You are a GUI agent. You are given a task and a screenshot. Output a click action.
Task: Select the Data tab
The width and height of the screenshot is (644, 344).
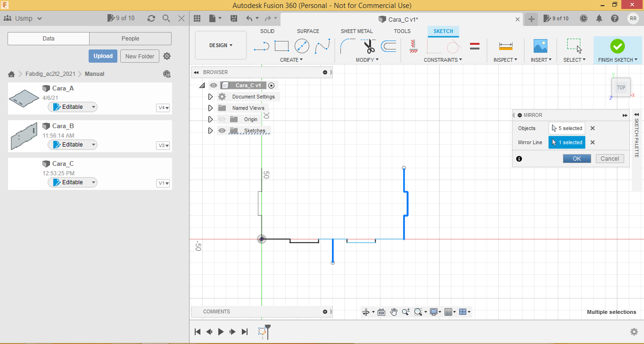point(49,39)
